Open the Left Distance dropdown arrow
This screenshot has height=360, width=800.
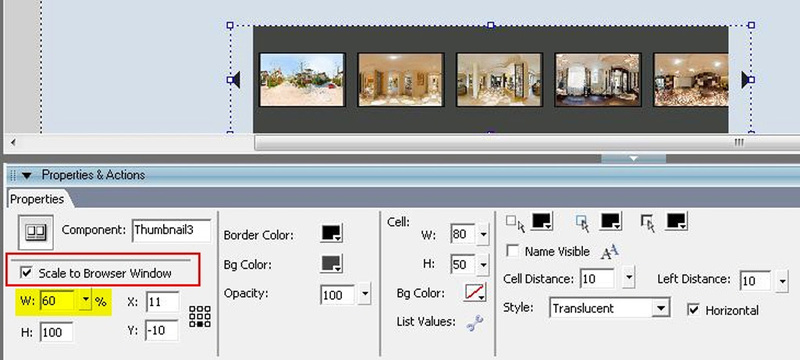(x=782, y=281)
